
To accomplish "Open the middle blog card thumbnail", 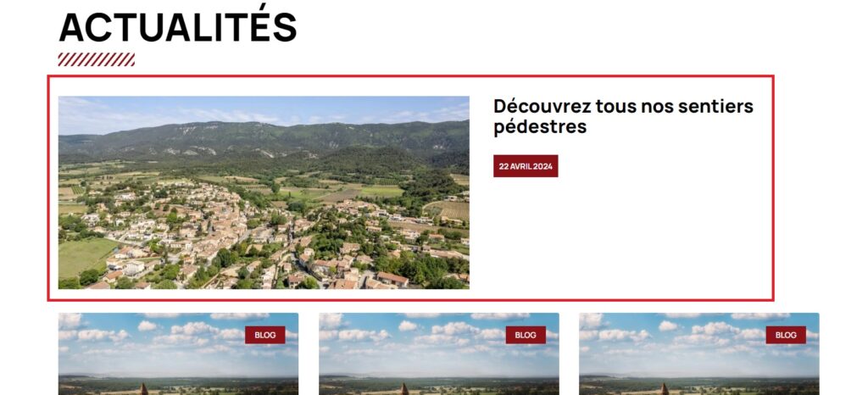I will point(438,354).
